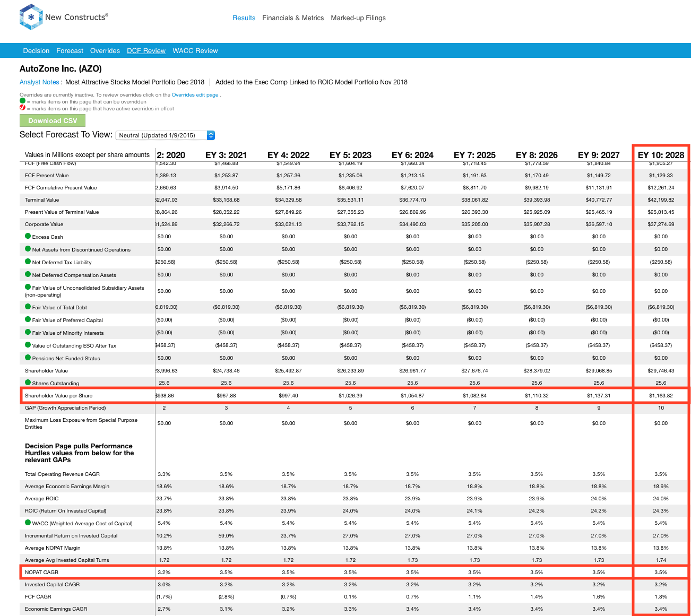Click the Incremental Return on Invested Capital label
Image resolution: width=691 pixels, height=616 pixels.
click(x=71, y=536)
